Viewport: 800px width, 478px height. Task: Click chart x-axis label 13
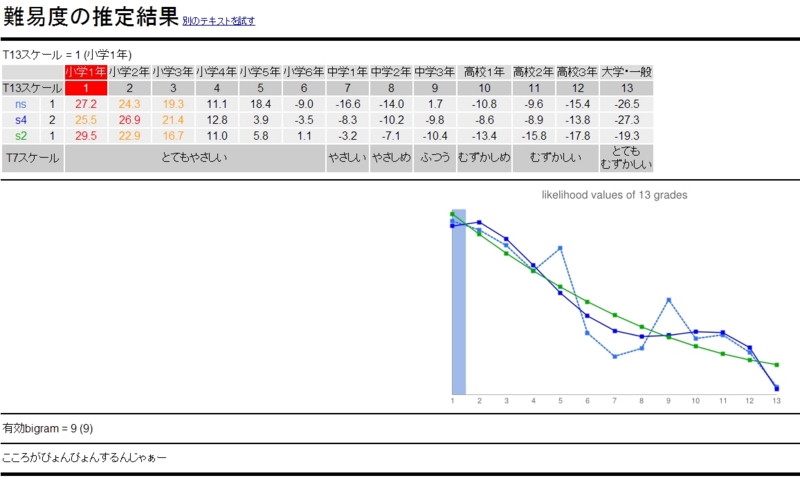(x=777, y=401)
